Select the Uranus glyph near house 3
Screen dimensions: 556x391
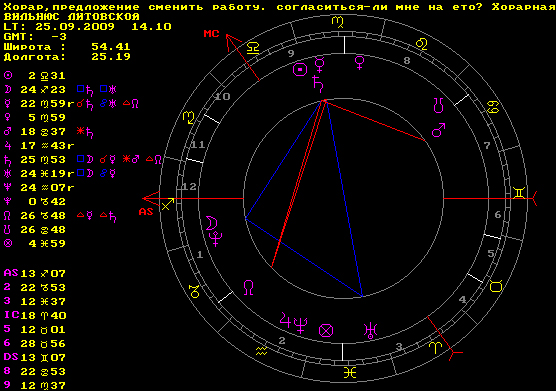[x=371, y=330]
